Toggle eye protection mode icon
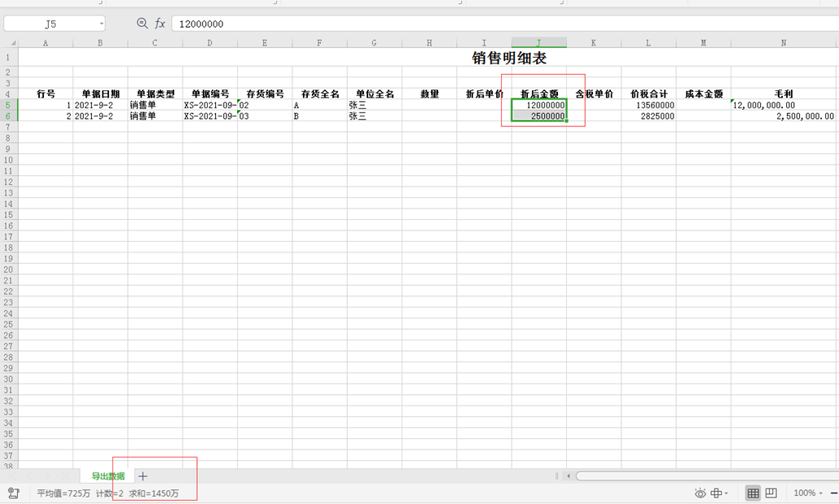Viewport: 839px width, 504px height. (700, 493)
